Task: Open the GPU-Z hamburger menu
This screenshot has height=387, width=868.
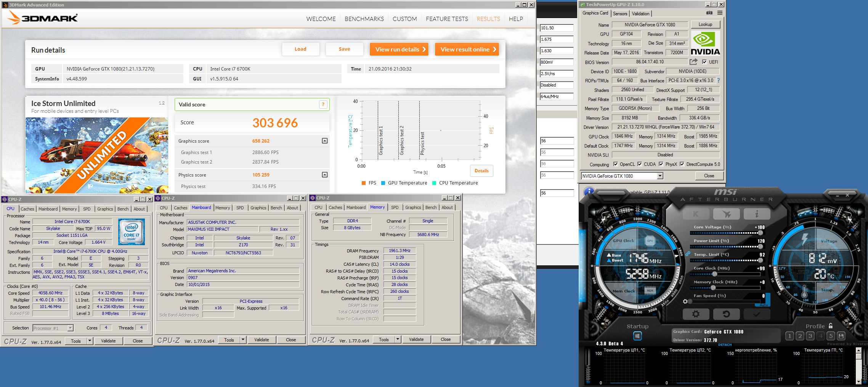Action: point(720,13)
